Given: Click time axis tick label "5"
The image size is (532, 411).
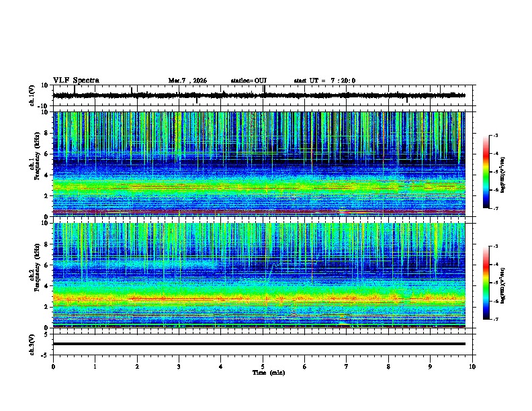Looking at the screenshot, I should (x=263, y=367).
